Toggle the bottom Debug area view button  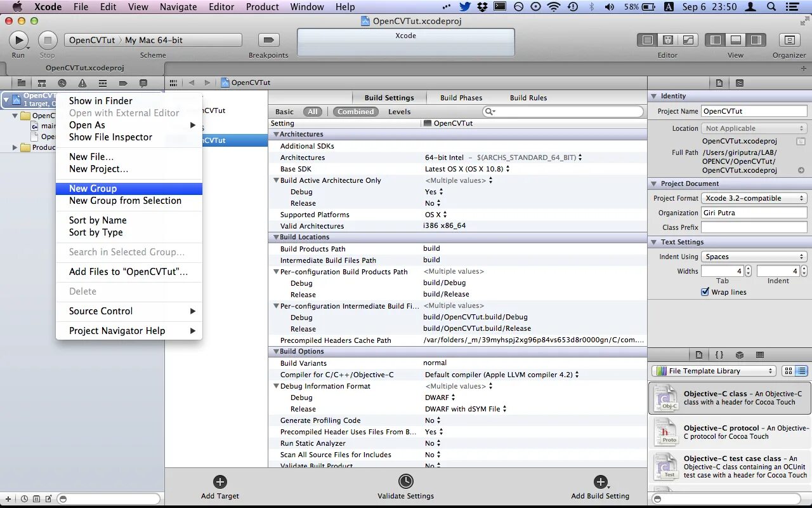point(736,40)
